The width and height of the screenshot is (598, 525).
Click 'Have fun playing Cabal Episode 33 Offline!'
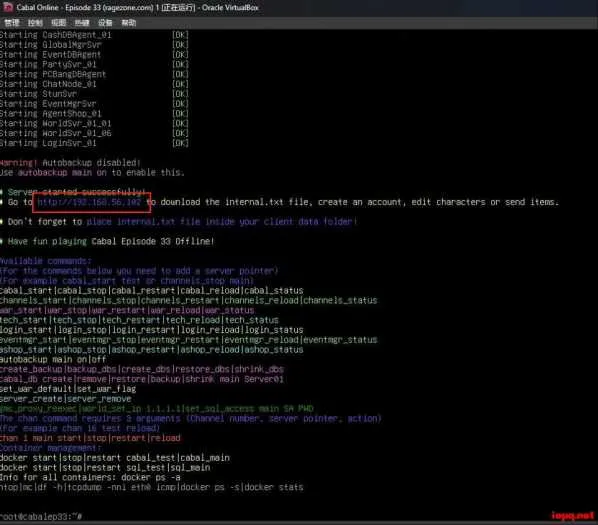pyautogui.click(x=107, y=242)
